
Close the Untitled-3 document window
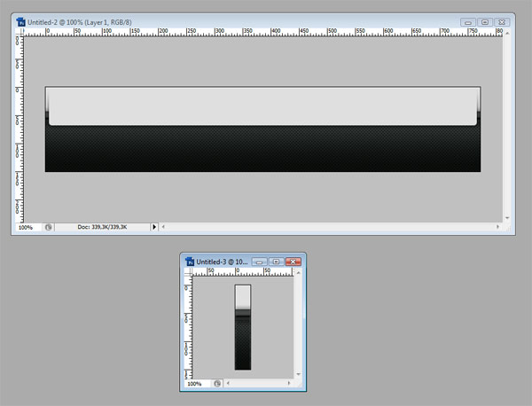click(293, 262)
